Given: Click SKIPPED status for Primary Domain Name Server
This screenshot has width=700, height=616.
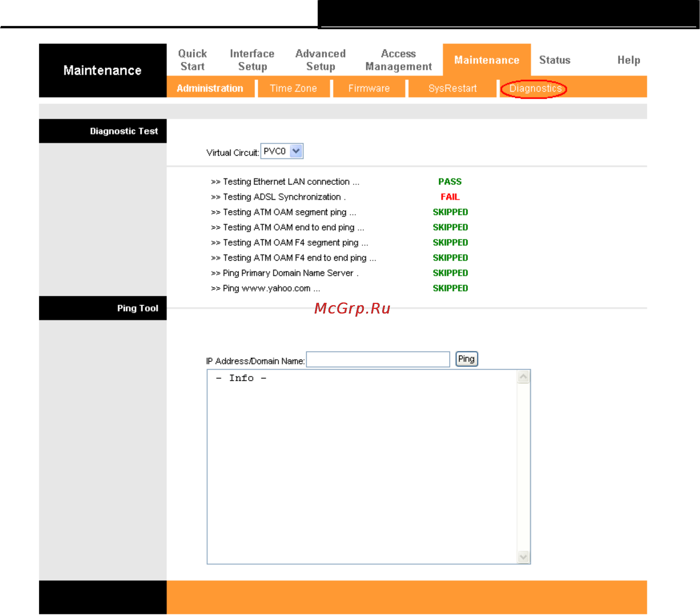Looking at the screenshot, I should point(450,273).
